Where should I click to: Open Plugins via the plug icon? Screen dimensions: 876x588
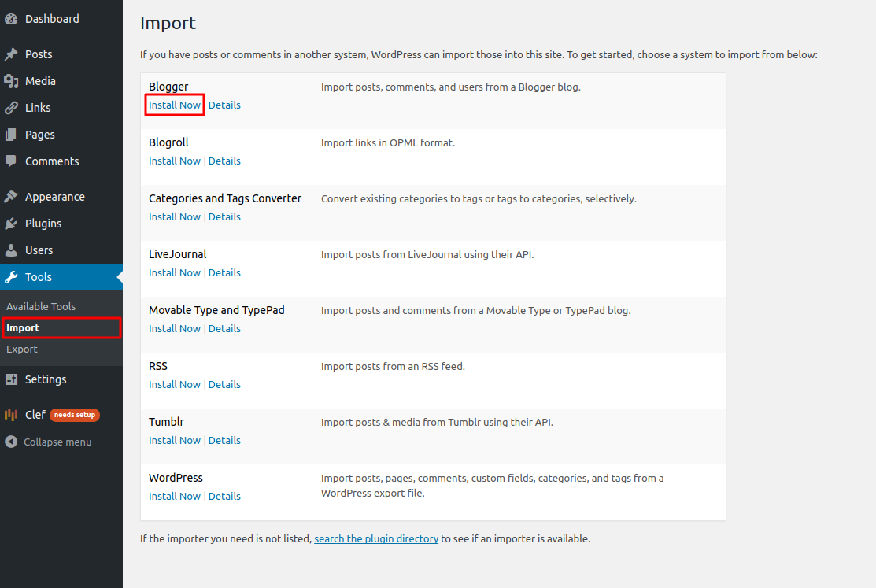12,223
